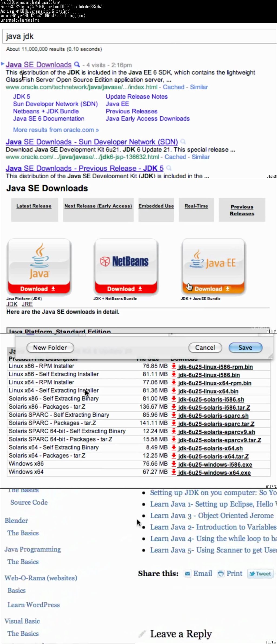The image size is (277, 644).
Task: Open the Visual Basic sidebar category
Action: pos(22,621)
